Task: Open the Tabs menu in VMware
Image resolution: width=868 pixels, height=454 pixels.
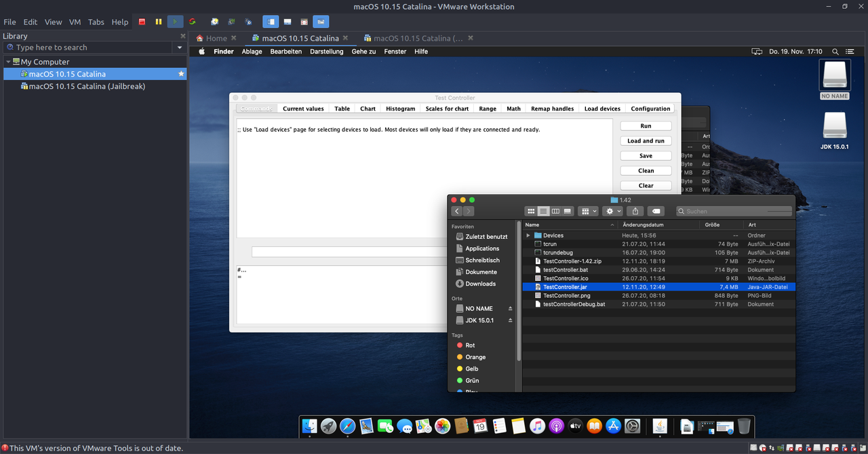Action: [96, 22]
